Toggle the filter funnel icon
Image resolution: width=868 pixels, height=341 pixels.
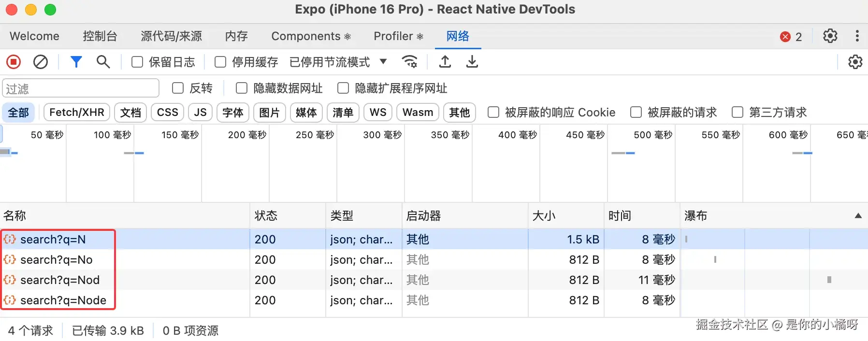76,62
